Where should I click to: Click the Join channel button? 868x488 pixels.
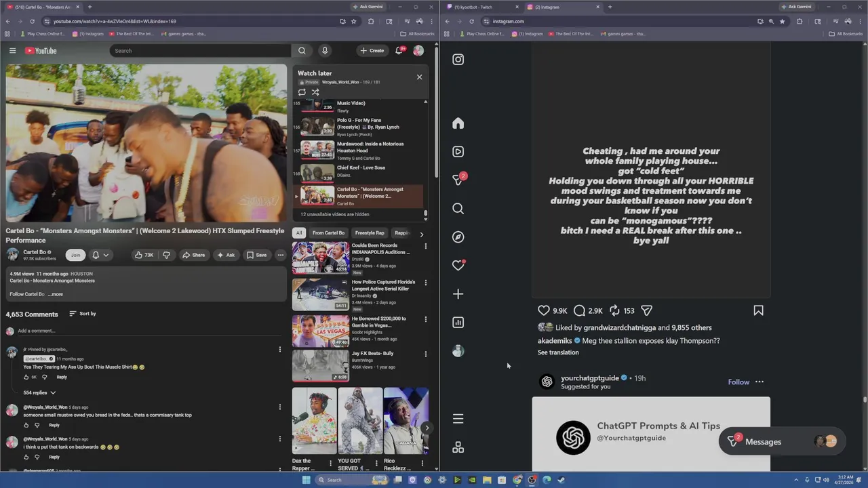[x=75, y=255]
